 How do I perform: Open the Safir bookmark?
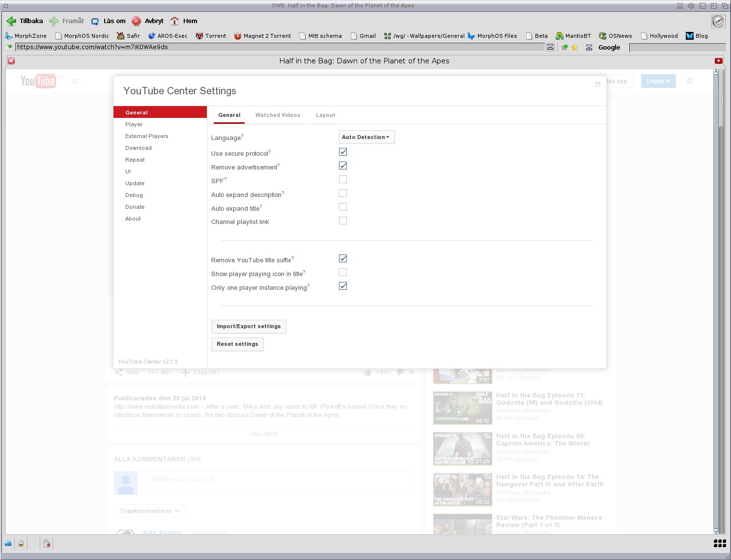coord(128,36)
